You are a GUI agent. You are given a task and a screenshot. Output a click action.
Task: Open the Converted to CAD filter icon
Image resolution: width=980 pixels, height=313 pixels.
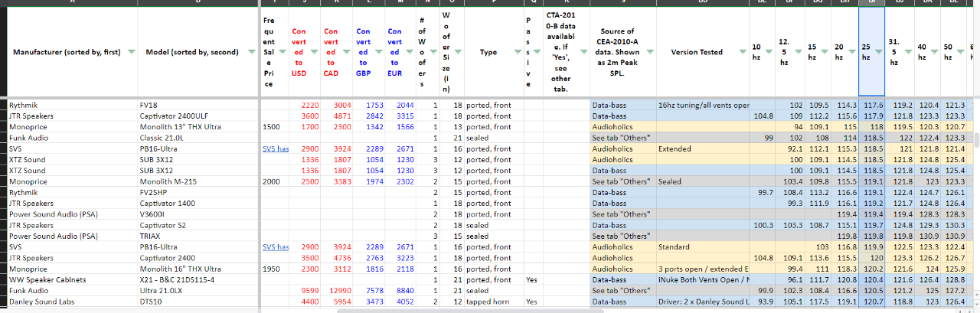(345, 52)
